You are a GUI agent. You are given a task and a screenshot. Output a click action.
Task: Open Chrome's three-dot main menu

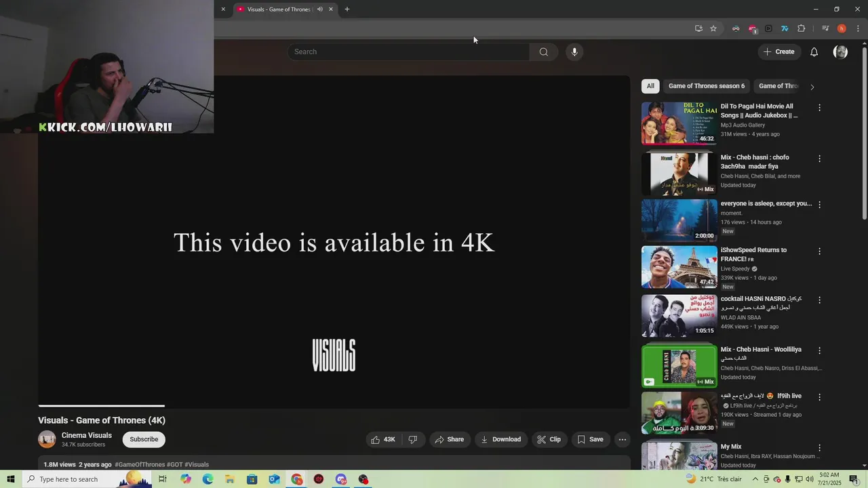click(x=858, y=28)
